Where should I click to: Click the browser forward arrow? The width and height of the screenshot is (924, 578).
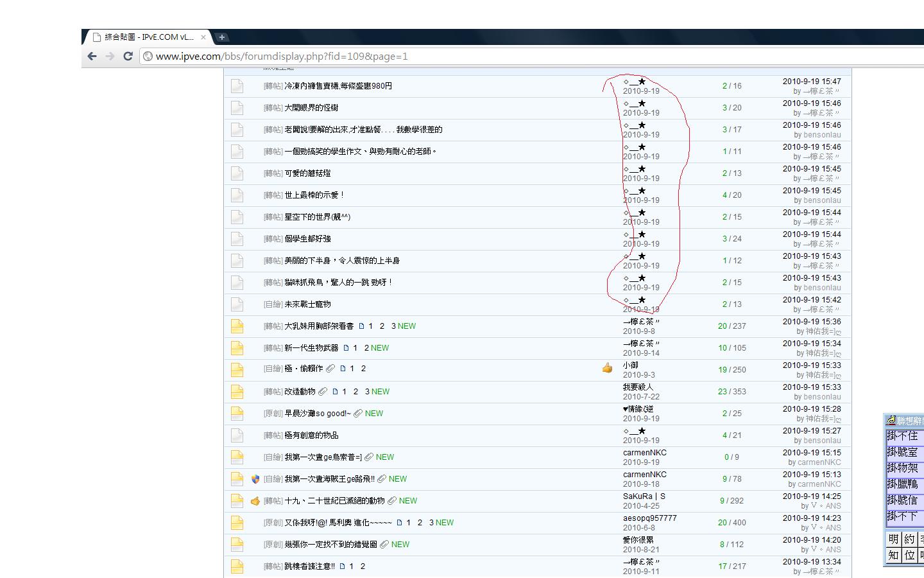(x=110, y=57)
